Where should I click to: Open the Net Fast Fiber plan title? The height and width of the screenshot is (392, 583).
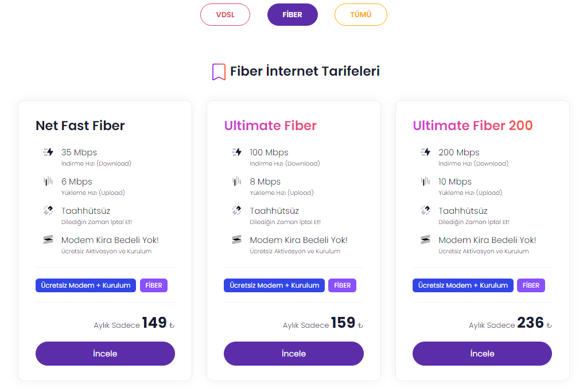click(x=80, y=126)
